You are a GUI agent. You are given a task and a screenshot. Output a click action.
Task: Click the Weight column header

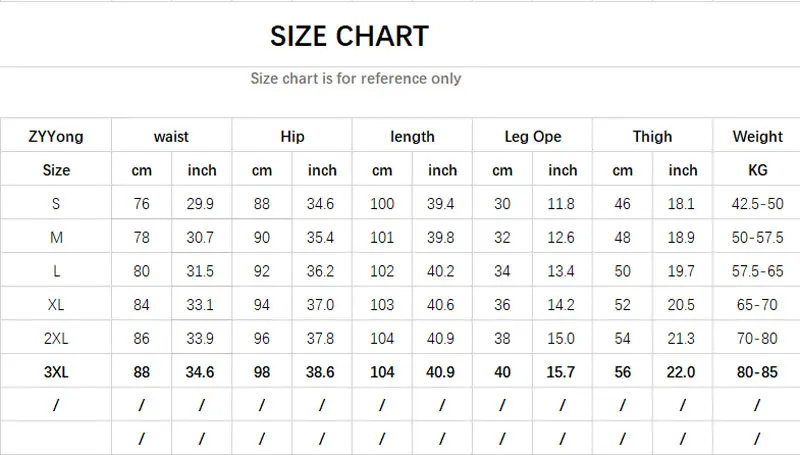click(x=757, y=137)
